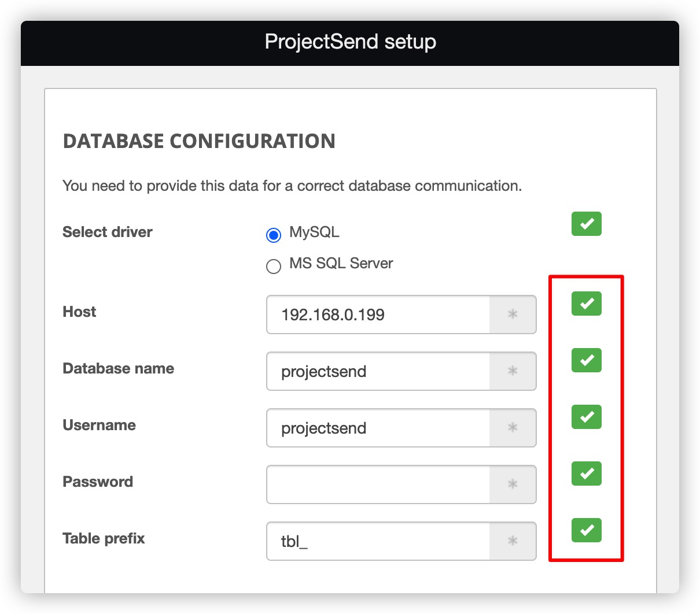Click the ProjectSend setup title bar

coord(350,42)
